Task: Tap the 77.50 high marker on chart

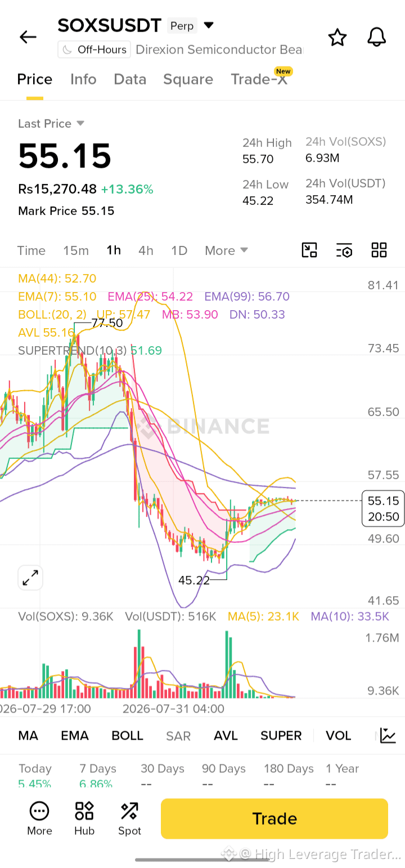Action: [x=107, y=323]
